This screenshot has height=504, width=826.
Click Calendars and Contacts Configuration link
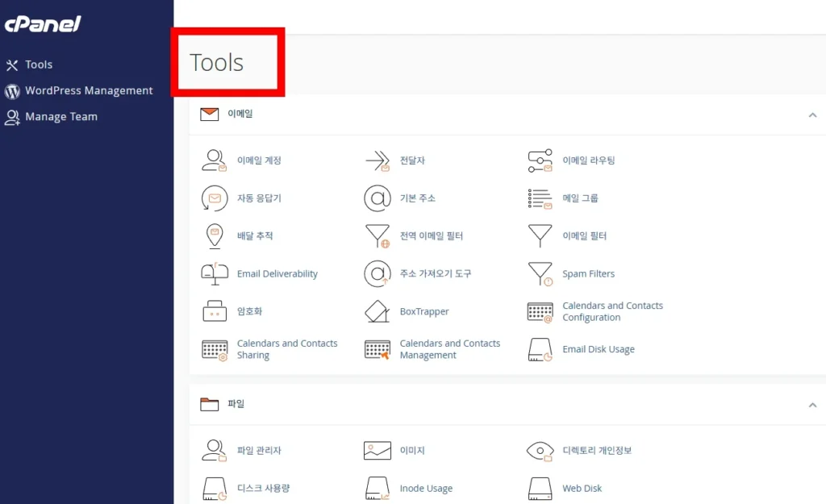[x=613, y=311]
